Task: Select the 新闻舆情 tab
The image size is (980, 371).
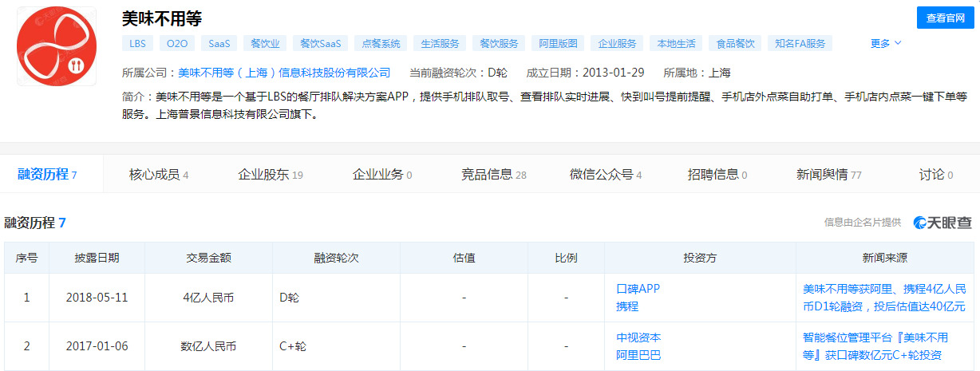Action: pyautogui.click(x=829, y=174)
